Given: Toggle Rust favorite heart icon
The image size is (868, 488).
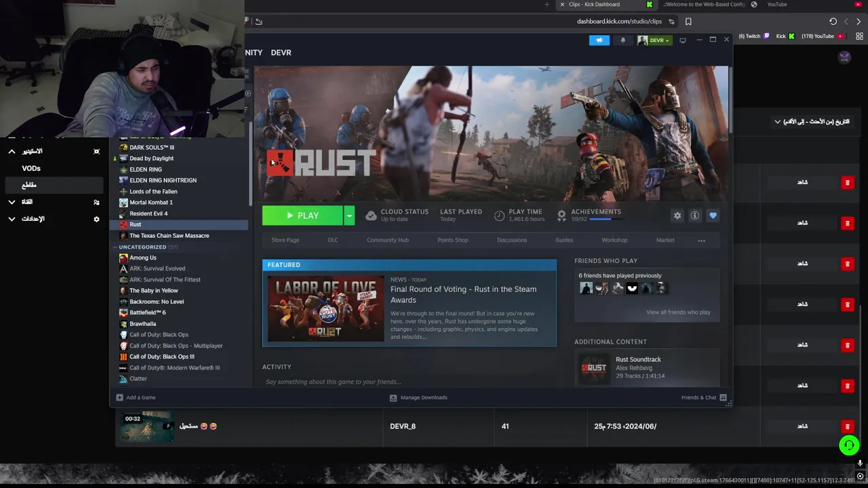Looking at the screenshot, I should click(713, 216).
